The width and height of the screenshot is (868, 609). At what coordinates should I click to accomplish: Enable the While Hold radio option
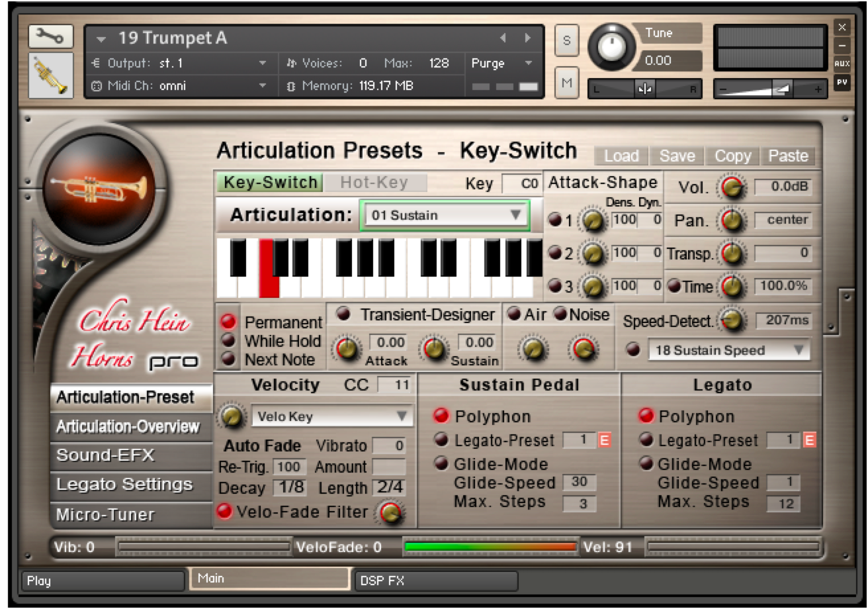(228, 341)
